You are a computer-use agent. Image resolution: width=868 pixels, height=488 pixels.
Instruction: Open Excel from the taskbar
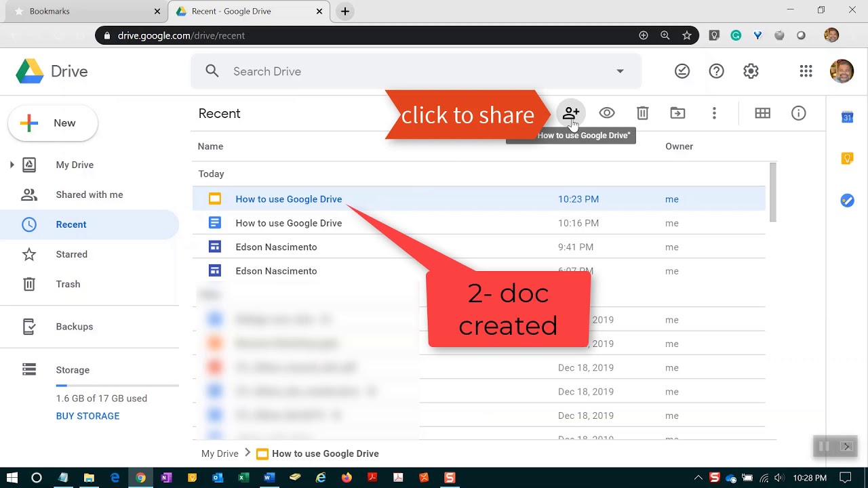(x=243, y=478)
